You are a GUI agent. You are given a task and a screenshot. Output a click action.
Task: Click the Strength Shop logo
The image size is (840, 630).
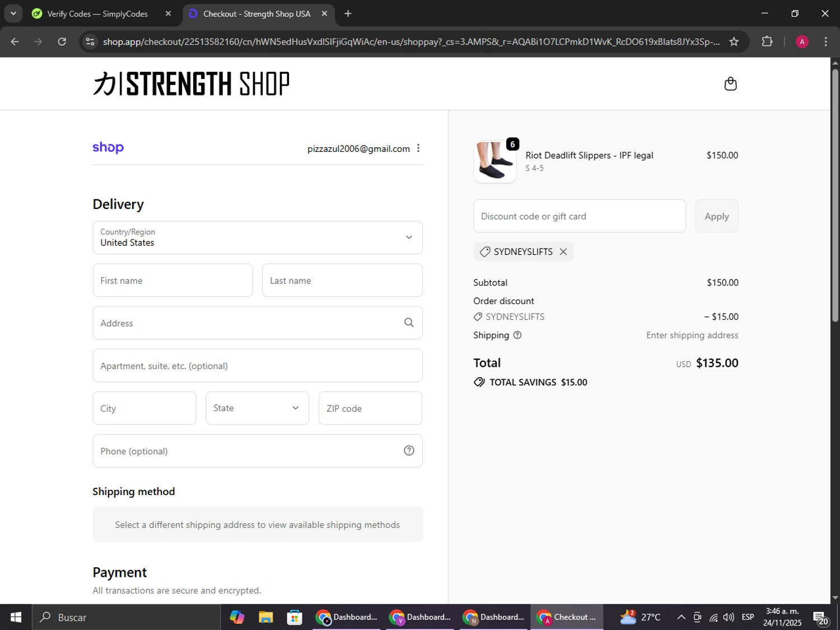(191, 83)
